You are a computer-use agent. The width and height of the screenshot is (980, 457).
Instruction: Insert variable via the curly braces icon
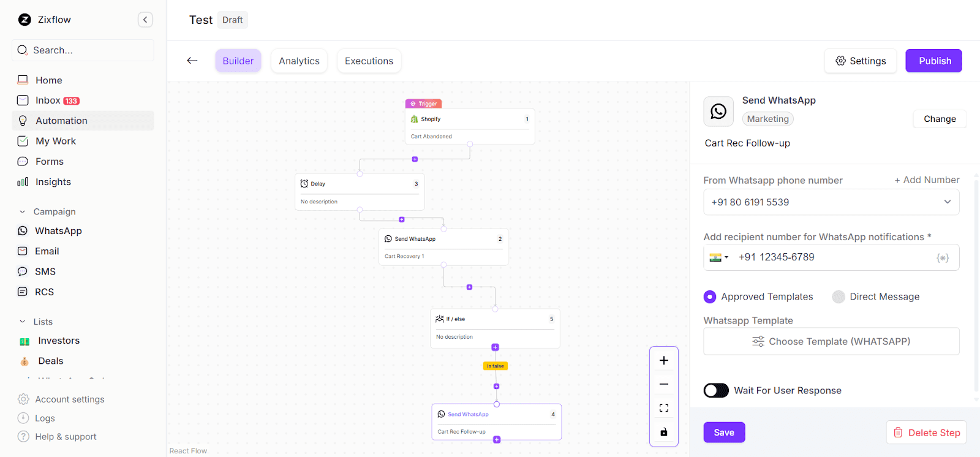(943, 258)
